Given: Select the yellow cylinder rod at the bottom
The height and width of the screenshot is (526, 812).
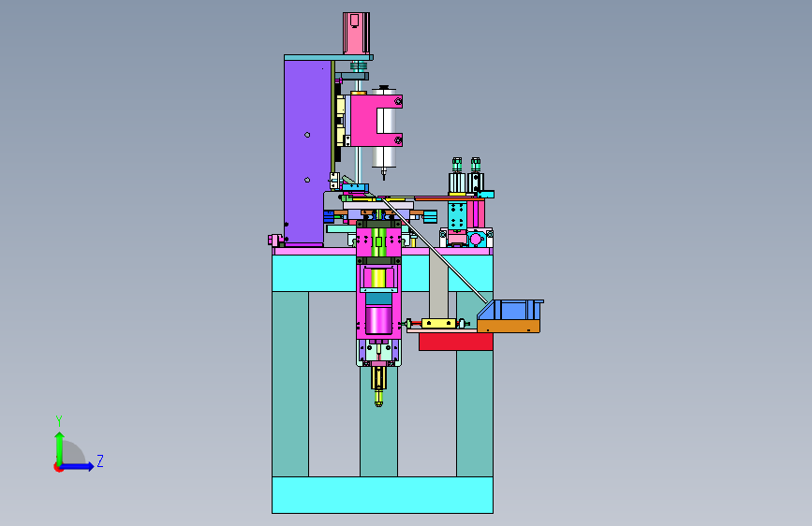Looking at the screenshot, I should coord(378,387).
